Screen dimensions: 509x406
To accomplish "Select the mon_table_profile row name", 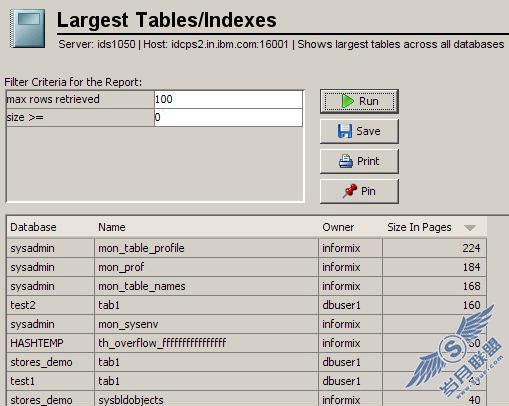I will pyautogui.click(x=141, y=248).
